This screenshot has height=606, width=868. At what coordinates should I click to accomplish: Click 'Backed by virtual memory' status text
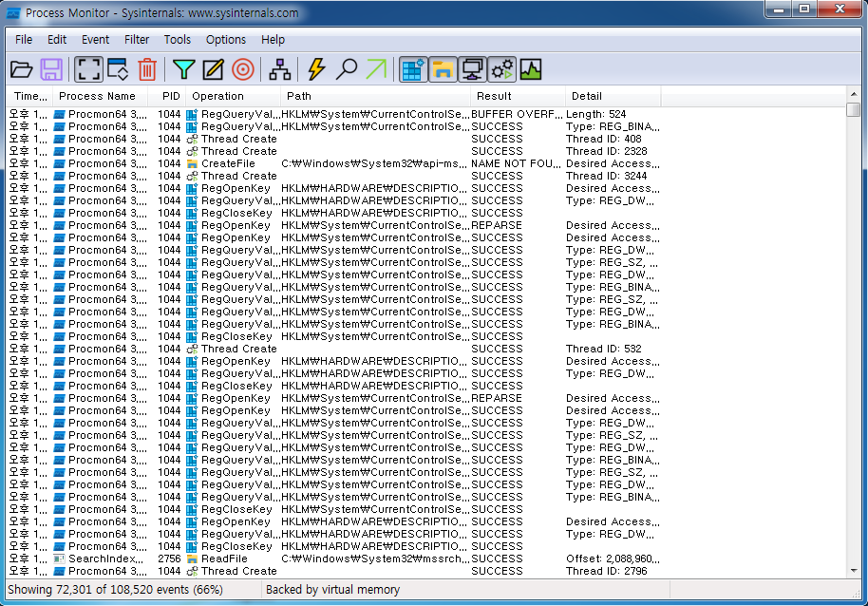(x=332, y=590)
